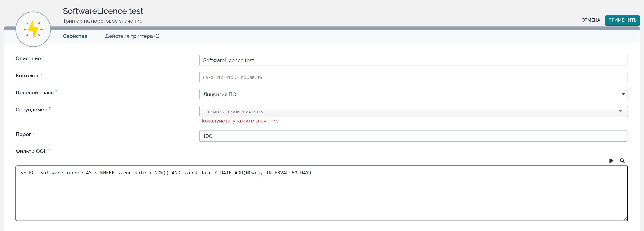Click the OQL textarea corner grip
Viewport: 644px width, 231px height.
(x=625, y=219)
